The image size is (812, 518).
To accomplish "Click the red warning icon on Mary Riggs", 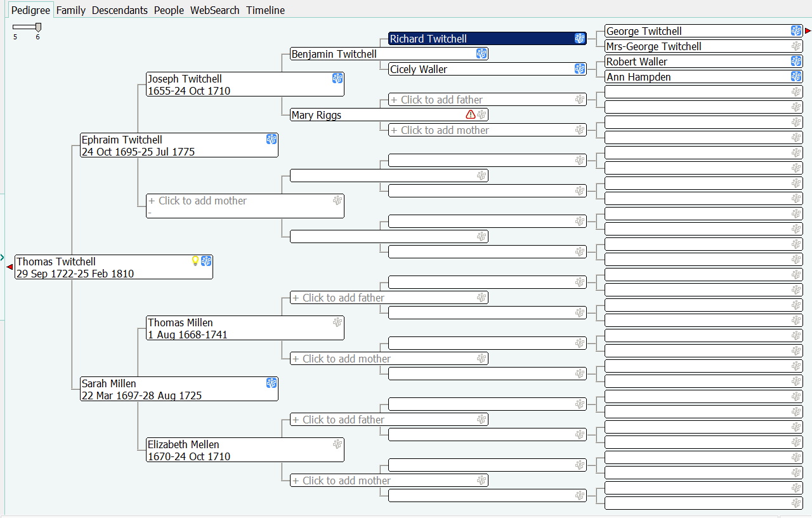I will [471, 115].
